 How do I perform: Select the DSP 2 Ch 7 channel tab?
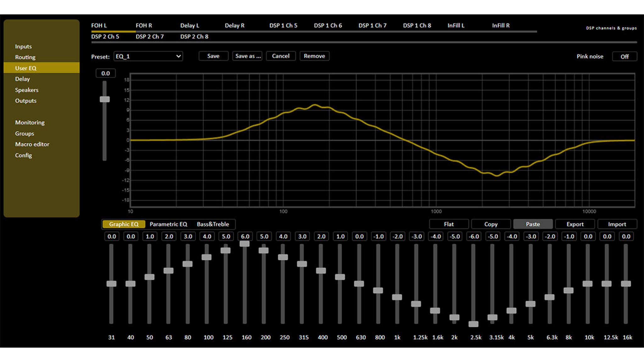[x=150, y=36]
